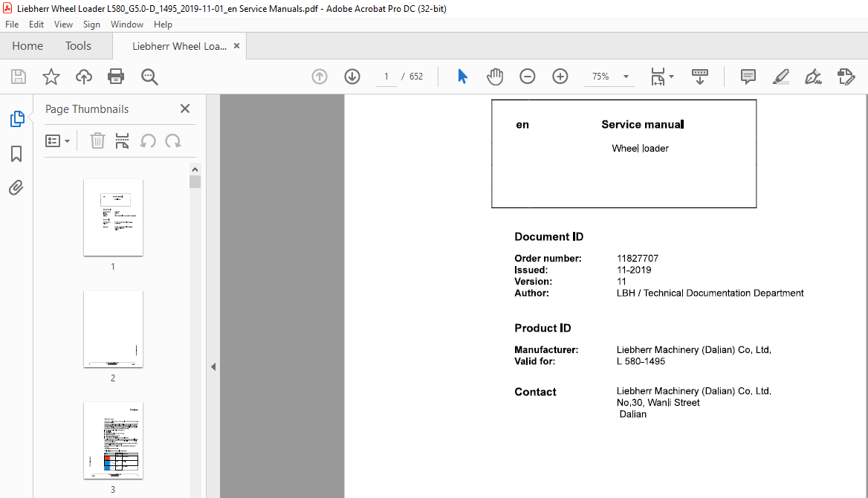
Task: Rotate page clockwise
Action: click(x=172, y=140)
